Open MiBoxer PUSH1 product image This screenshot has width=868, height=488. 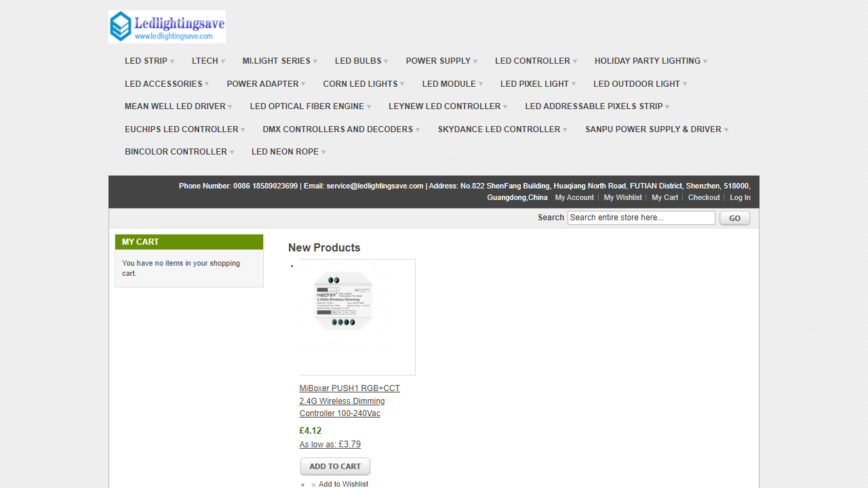coord(357,317)
